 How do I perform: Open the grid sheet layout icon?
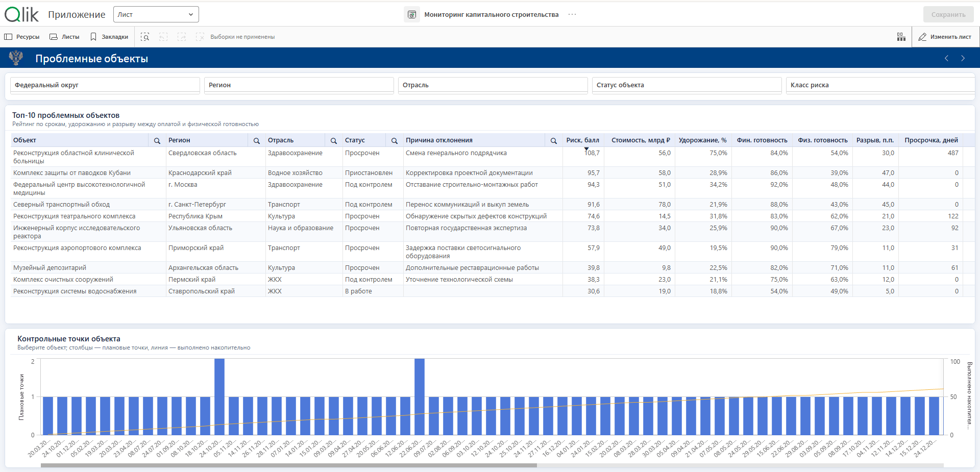point(901,37)
